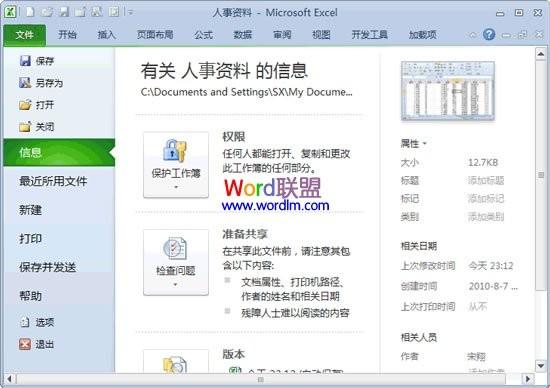550x388 pixels.
Task: Click the blue Help question mark icon
Action: (489, 34)
